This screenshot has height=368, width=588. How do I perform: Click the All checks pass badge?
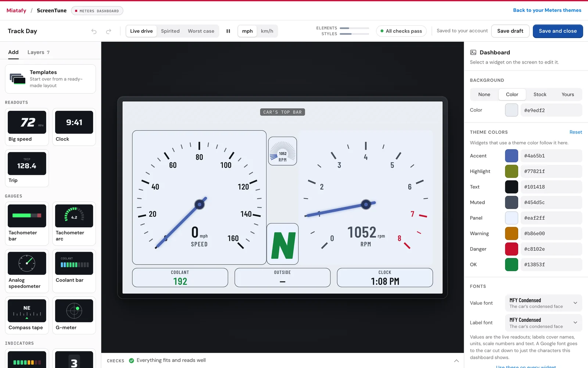(x=401, y=31)
